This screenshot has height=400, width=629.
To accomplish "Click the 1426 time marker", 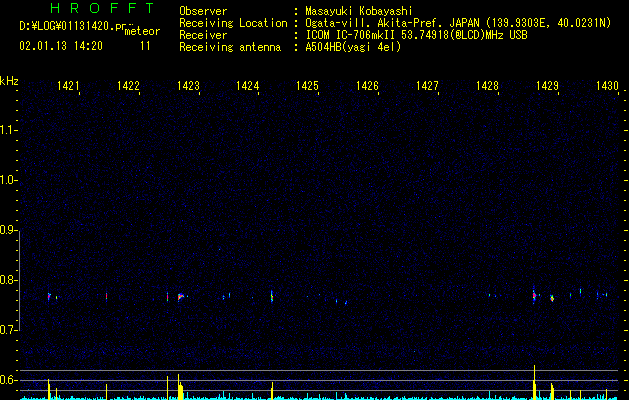I will point(367,86).
